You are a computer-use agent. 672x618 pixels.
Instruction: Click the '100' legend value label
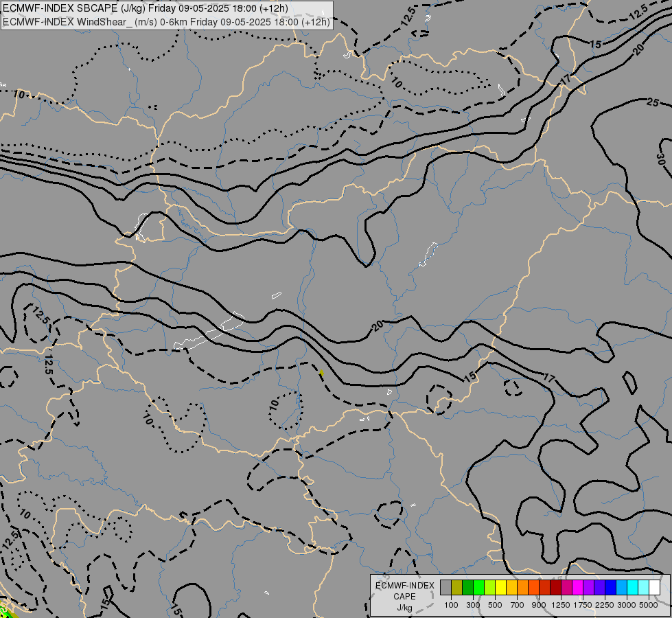451,605
